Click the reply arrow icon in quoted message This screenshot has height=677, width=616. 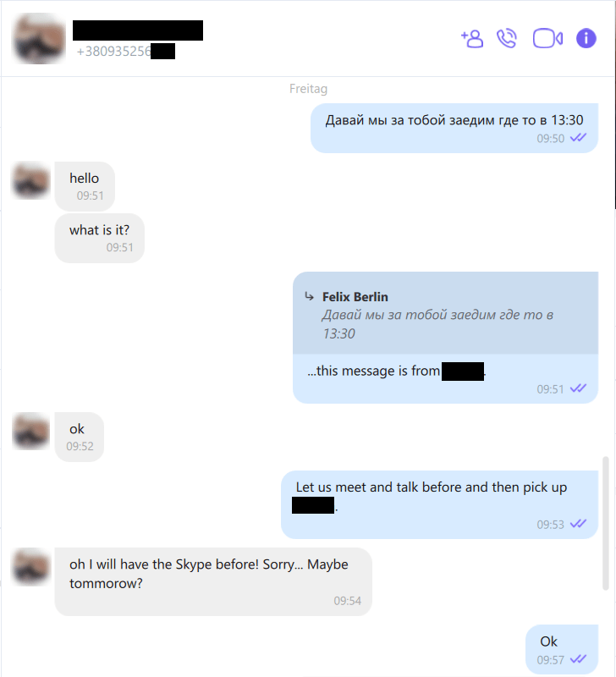309,297
